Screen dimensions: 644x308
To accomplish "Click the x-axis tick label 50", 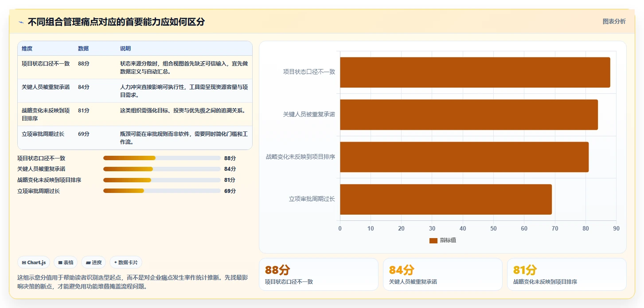I will [x=493, y=228].
